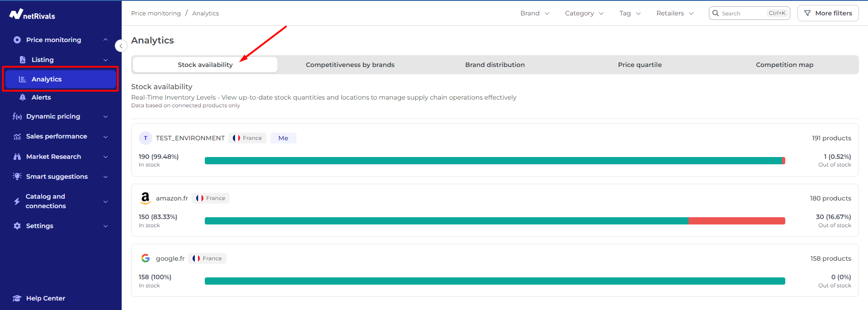Click the Google logo icon
Image resolution: width=868 pixels, height=310 pixels.
pos(145,258)
